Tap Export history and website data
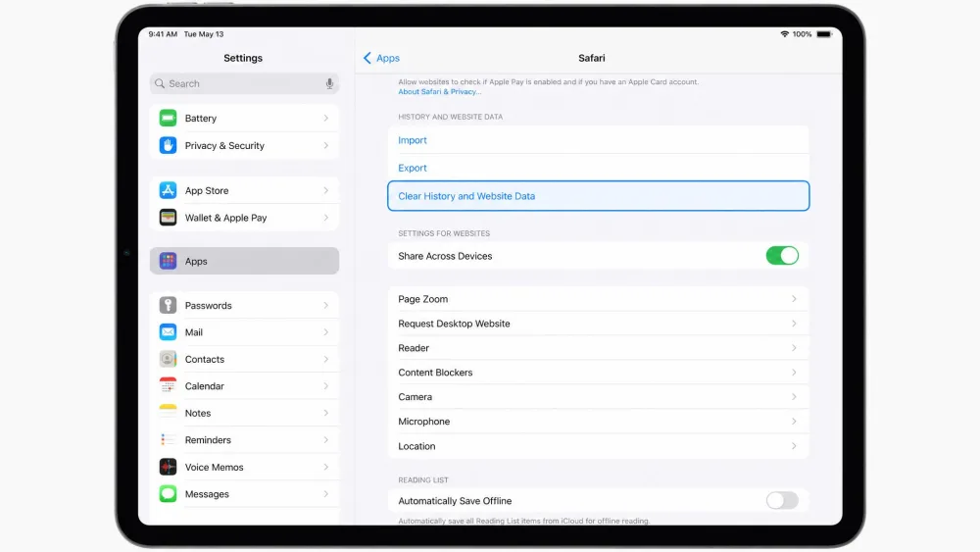This screenshot has height=552, width=980. pyautogui.click(x=598, y=168)
